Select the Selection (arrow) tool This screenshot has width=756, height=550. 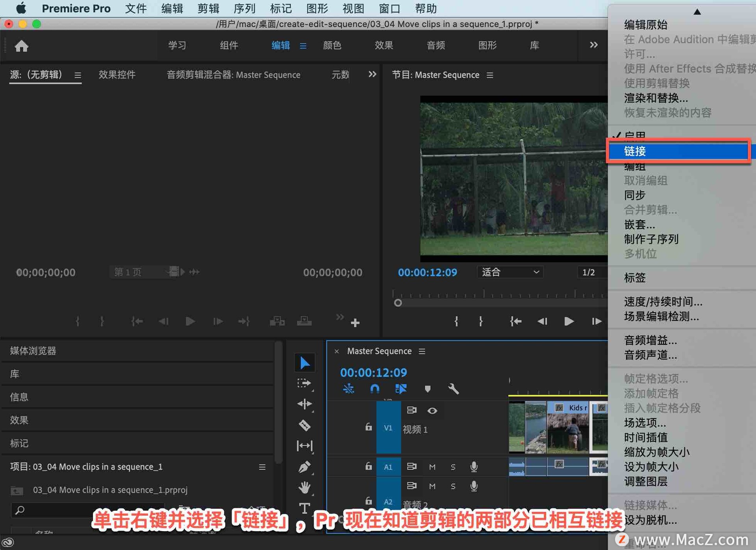[x=304, y=363]
